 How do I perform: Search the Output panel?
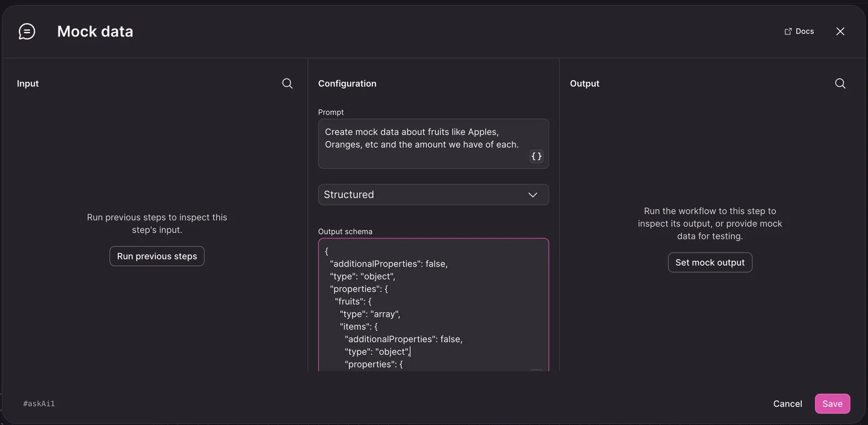pos(840,84)
